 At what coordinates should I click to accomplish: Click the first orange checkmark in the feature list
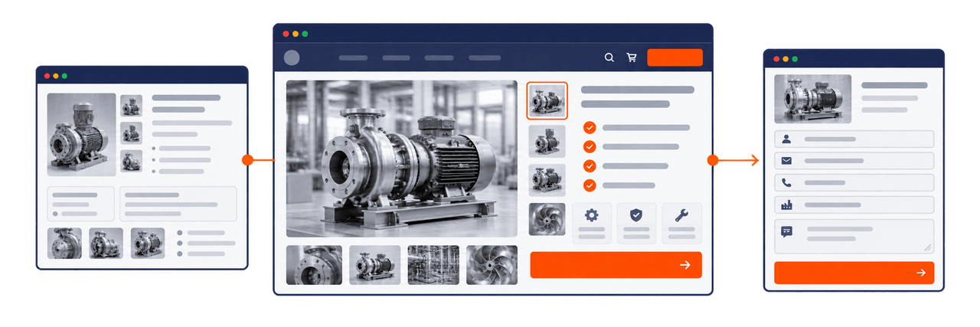click(x=590, y=128)
